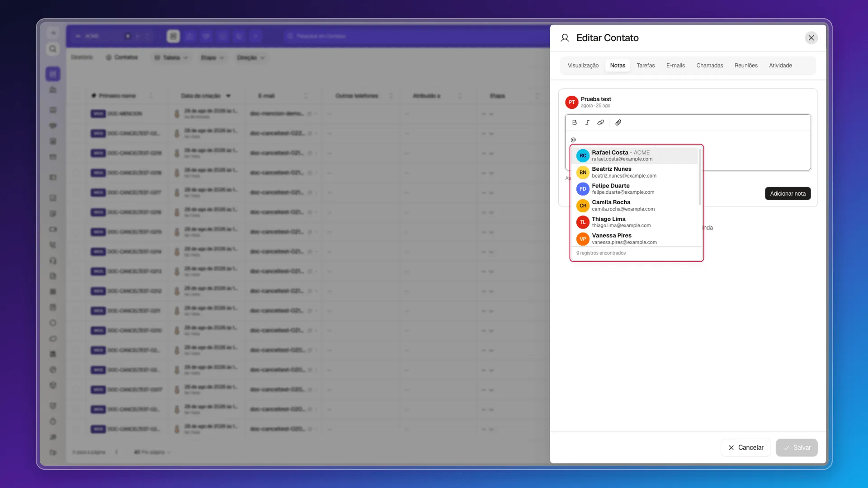The height and width of the screenshot is (488, 868).
Task: Switch to the Tarefas tab
Action: [x=646, y=66]
